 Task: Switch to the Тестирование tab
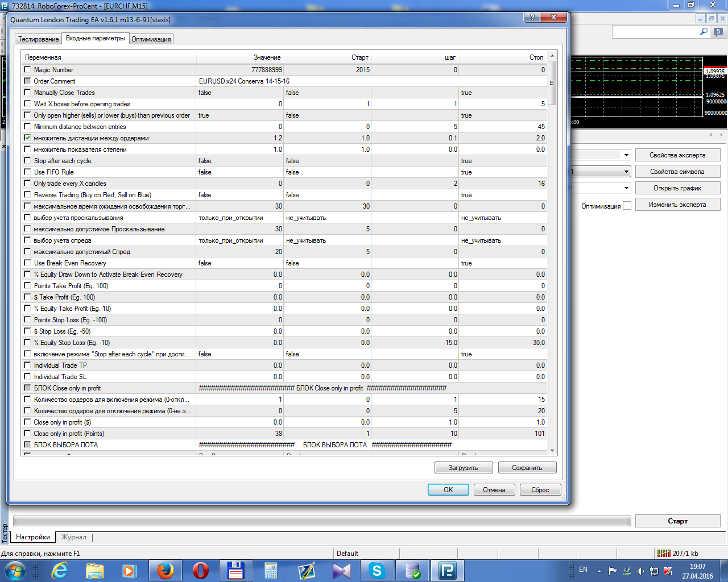39,39
